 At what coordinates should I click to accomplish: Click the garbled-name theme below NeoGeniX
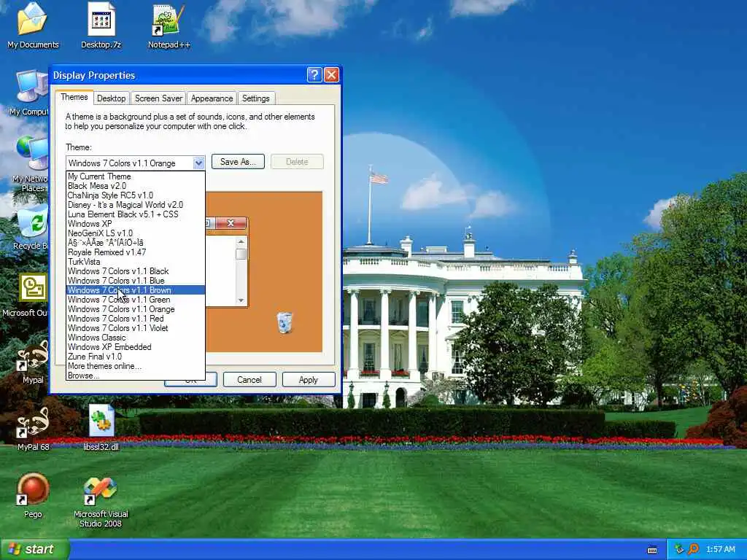tap(135, 243)
